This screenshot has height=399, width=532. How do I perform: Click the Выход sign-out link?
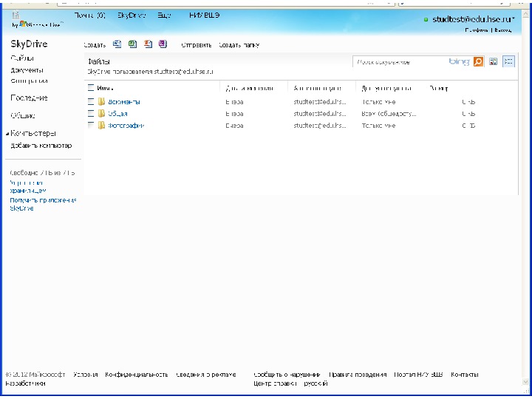(x=503, y=30)
